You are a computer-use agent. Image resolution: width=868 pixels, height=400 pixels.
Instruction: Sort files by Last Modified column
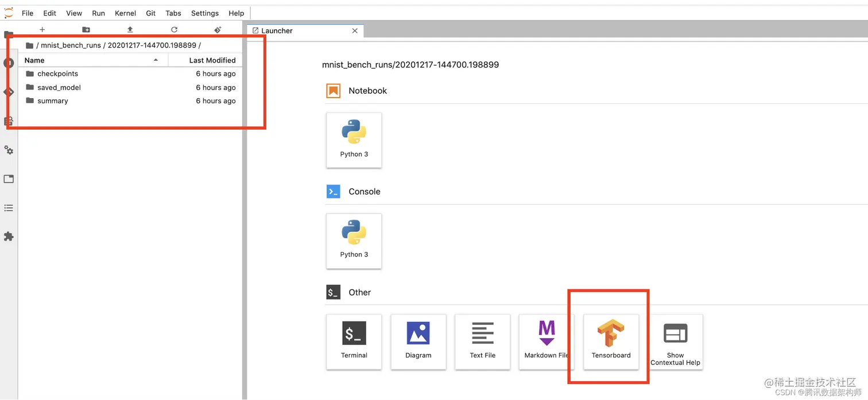(x=205, y=60)
